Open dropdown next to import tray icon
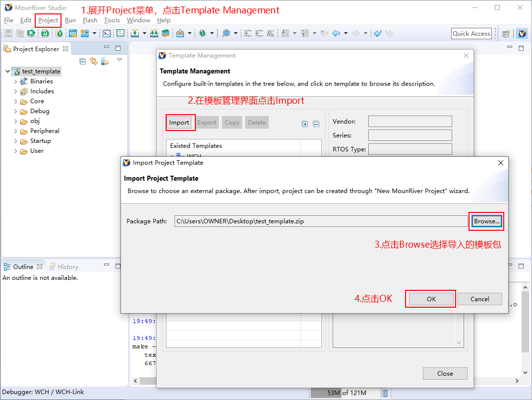Viewport: 532px width, 400px height. [190, 33]
